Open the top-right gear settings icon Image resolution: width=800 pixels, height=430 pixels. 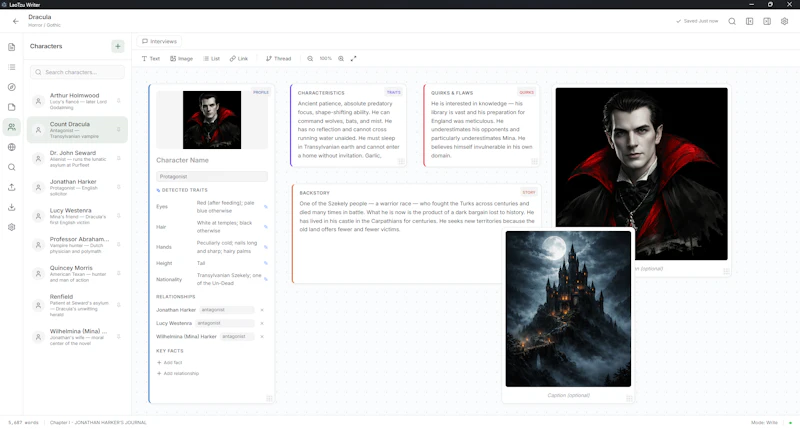click(785, 21)
